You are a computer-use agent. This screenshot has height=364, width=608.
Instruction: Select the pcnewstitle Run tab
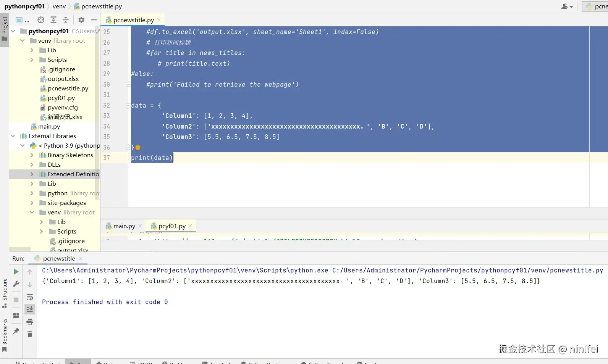tap(59, 258)
